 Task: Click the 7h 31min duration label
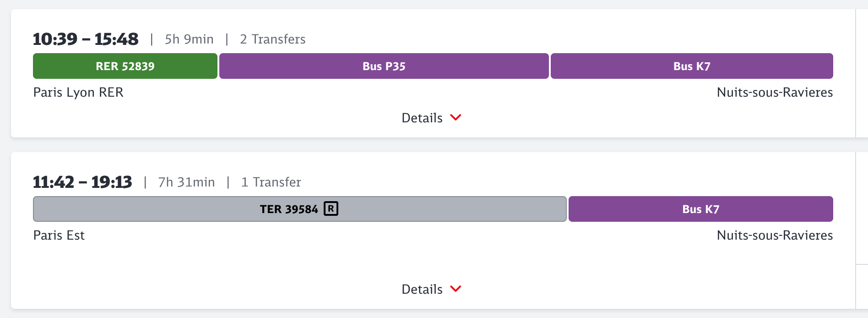pyautogui.click(x=186, y=182)
